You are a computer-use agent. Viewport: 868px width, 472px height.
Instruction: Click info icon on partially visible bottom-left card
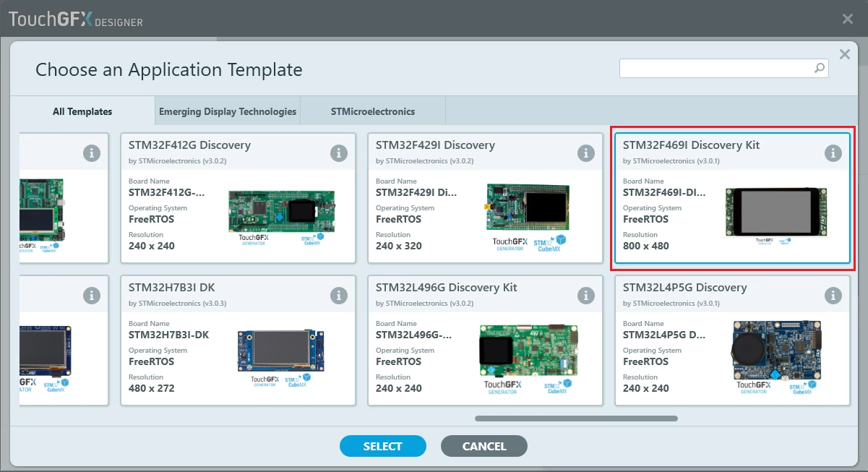click(x=91, y=296)
